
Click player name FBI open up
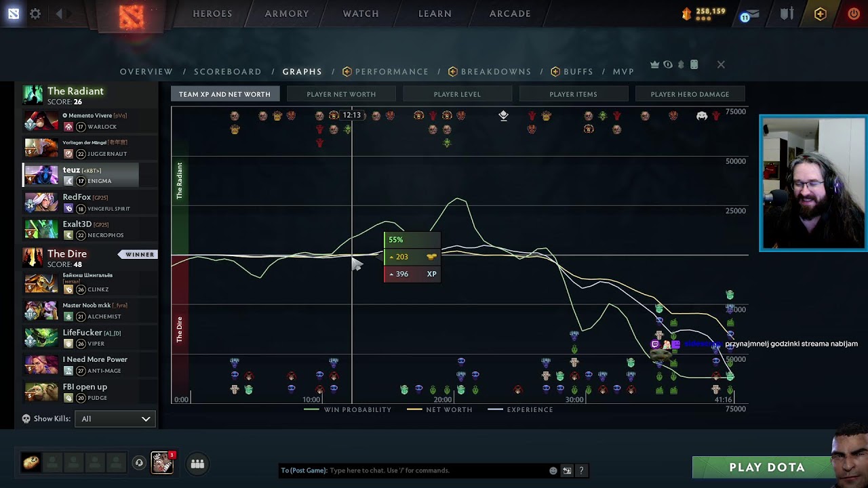pyautogui.click(x=85, y=387)
